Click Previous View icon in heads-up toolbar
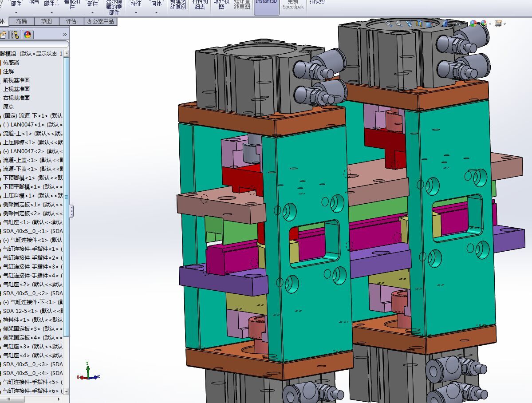Image resolution: width=532 pixels, height=403 pixels. (409, 24)
